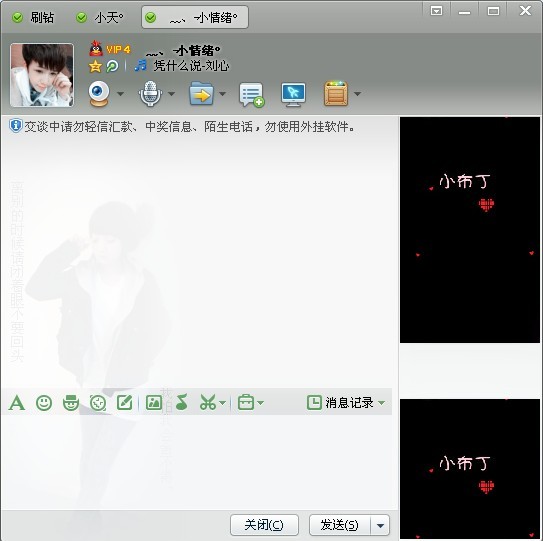Image resolution: width=543 pixels, height=541 pixels.
Task: Open the font settings A icon
Action: 17,403
